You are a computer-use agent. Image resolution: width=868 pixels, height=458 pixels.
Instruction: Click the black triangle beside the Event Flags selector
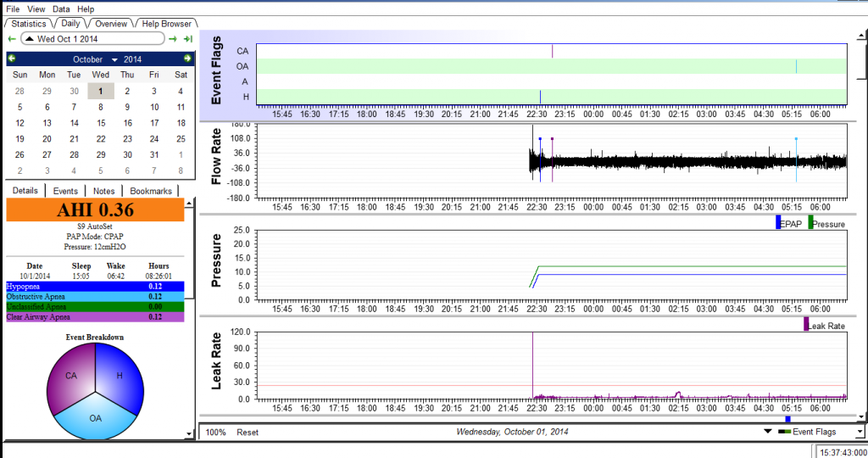[767, 432]
